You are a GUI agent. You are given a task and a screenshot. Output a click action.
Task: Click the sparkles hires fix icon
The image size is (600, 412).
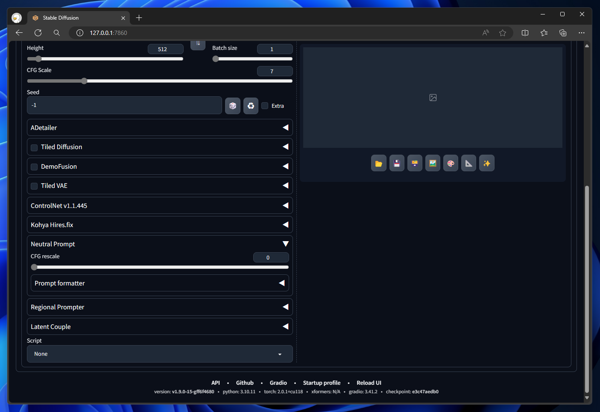click(486, 163)
